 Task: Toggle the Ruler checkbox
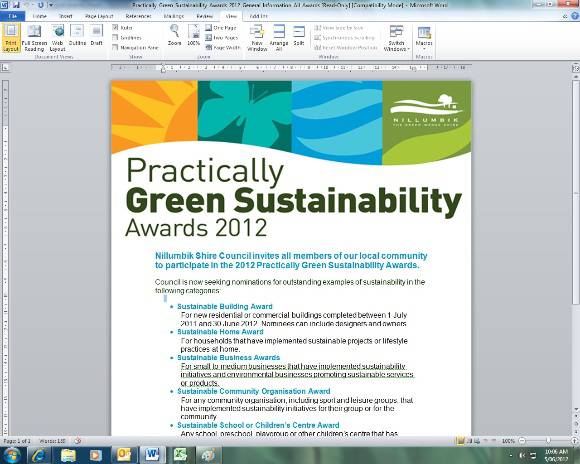115,27
